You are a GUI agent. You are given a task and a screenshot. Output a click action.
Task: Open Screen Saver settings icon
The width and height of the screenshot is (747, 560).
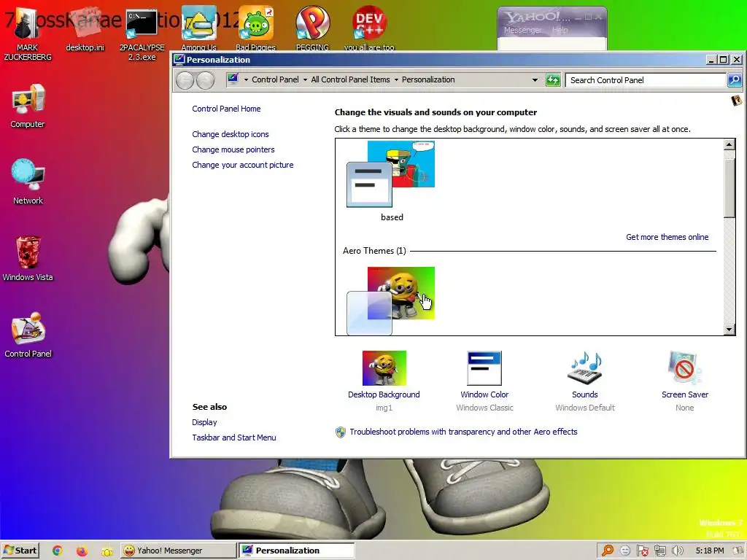(x=684, y=368)
